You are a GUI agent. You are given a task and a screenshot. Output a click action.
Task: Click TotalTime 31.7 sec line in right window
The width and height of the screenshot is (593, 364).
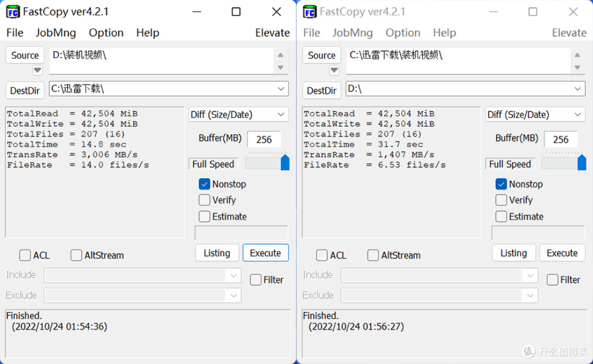point(363,144)
